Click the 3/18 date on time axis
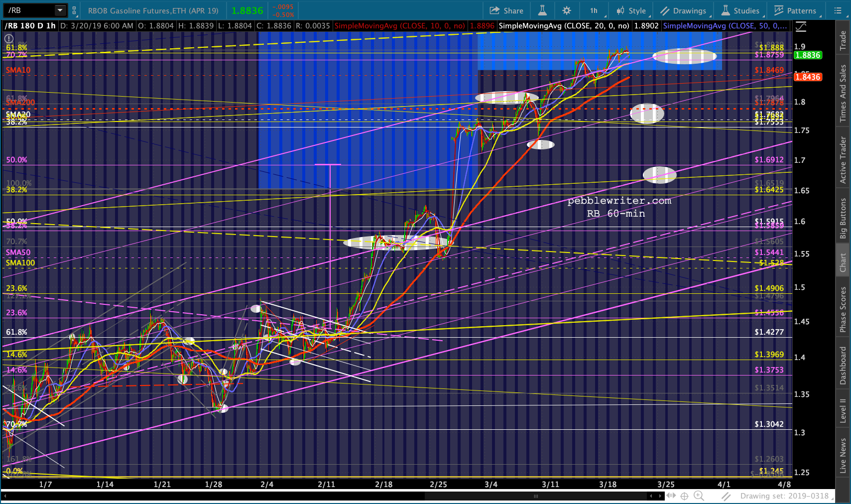This screenshot has height=504, width=851. 608,485
